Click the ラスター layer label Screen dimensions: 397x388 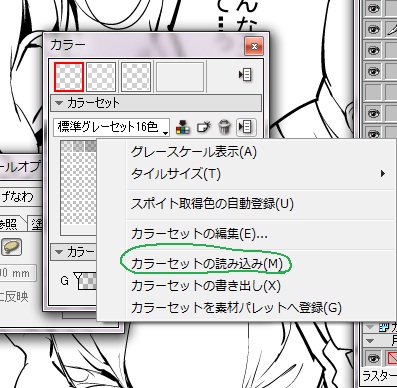[x=379, y=376]
